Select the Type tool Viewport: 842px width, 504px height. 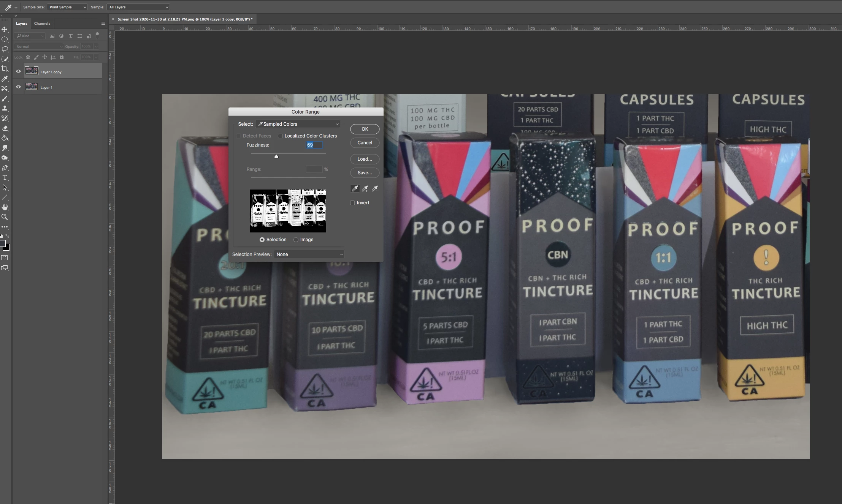click(x=5, y=177)
